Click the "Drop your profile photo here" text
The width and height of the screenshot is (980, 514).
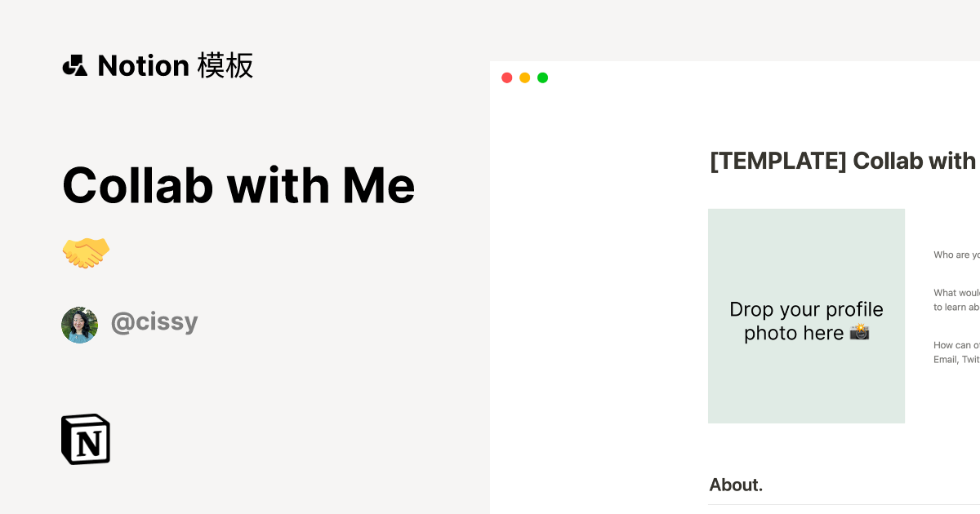tap(805, 310)
